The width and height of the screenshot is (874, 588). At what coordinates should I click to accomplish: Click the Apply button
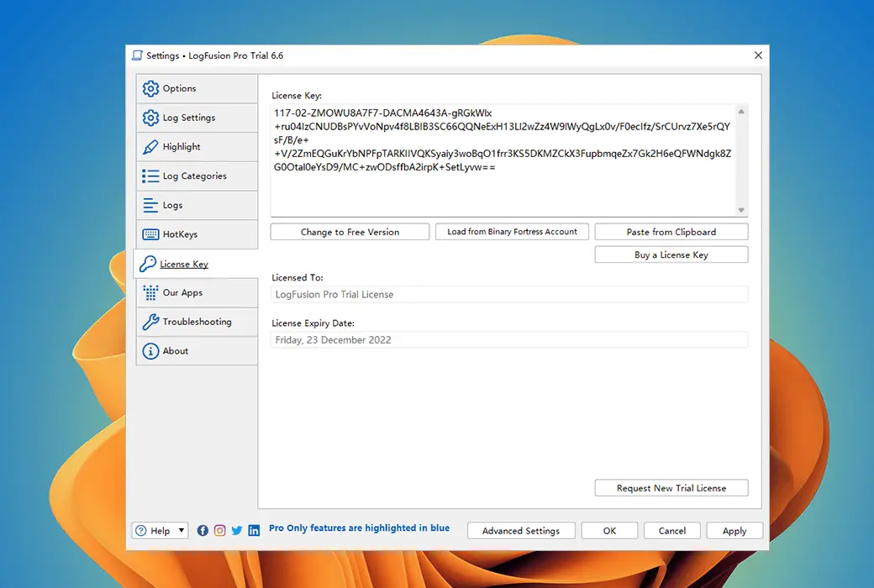(734, 531)
